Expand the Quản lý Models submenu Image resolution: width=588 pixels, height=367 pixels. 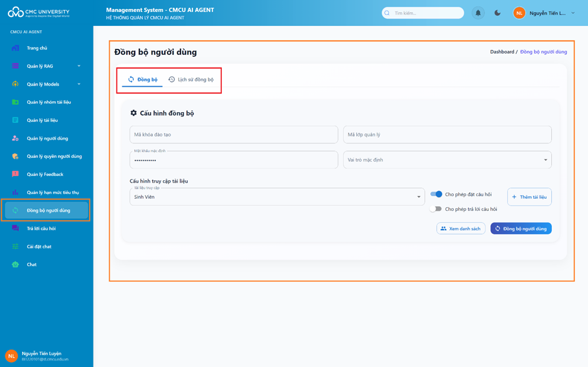click(x=78, y=84)
